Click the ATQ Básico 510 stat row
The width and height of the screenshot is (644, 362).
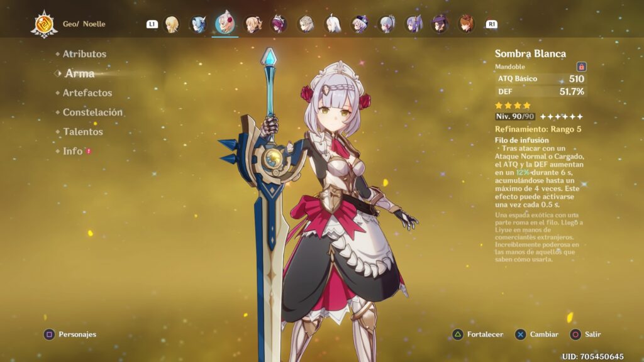541,79
